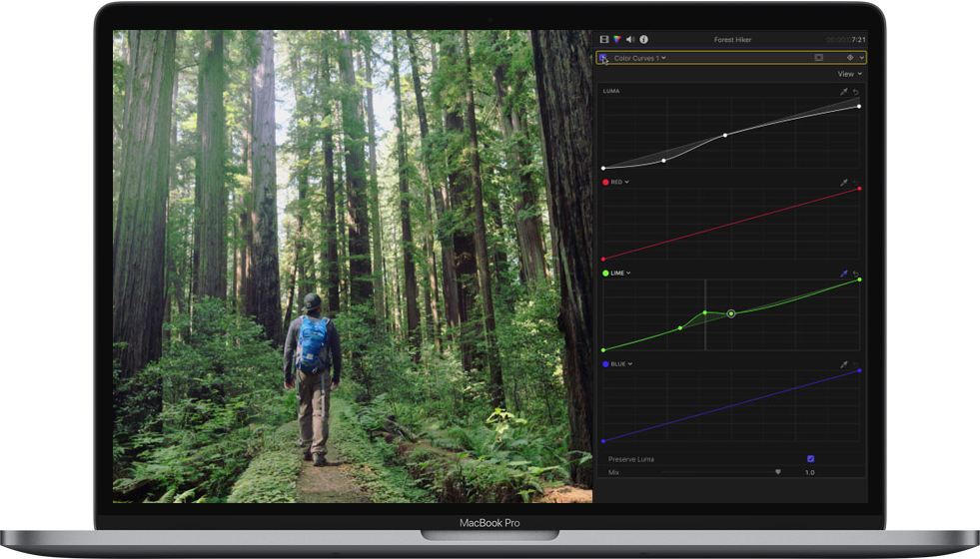Viewport: 980px width, 559px height.
Task: Reset the Blue curve
Action: [x=855, y=364]
